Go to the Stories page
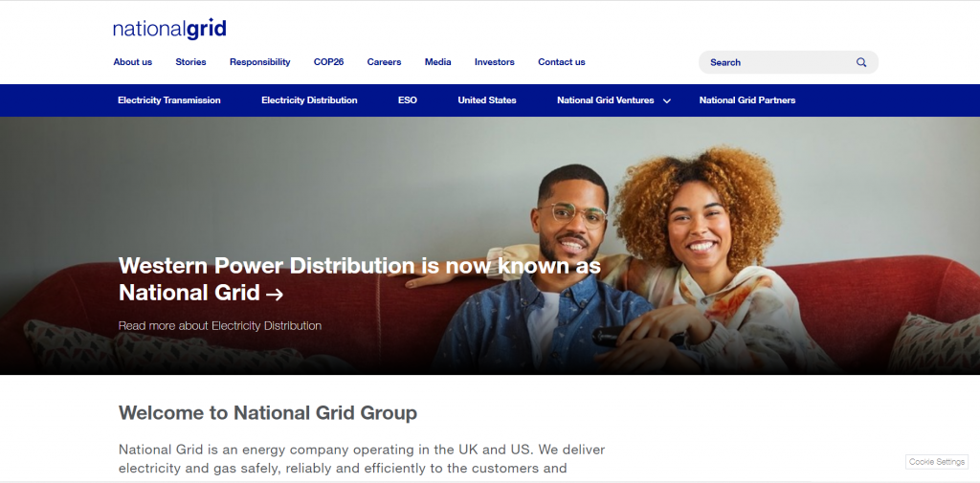The width and height of the screenshot is (980, 483). click(190, 62)
